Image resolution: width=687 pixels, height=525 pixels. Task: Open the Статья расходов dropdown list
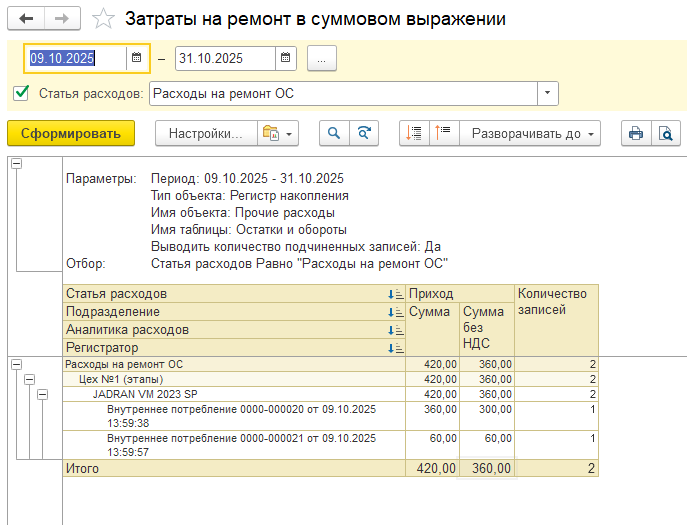547,94
